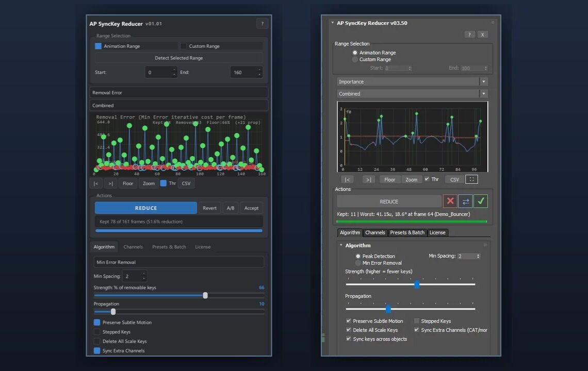
Task: Open Presets & Batch tab in v03.50
Action: pyautogui.click(x=407, y=233)
